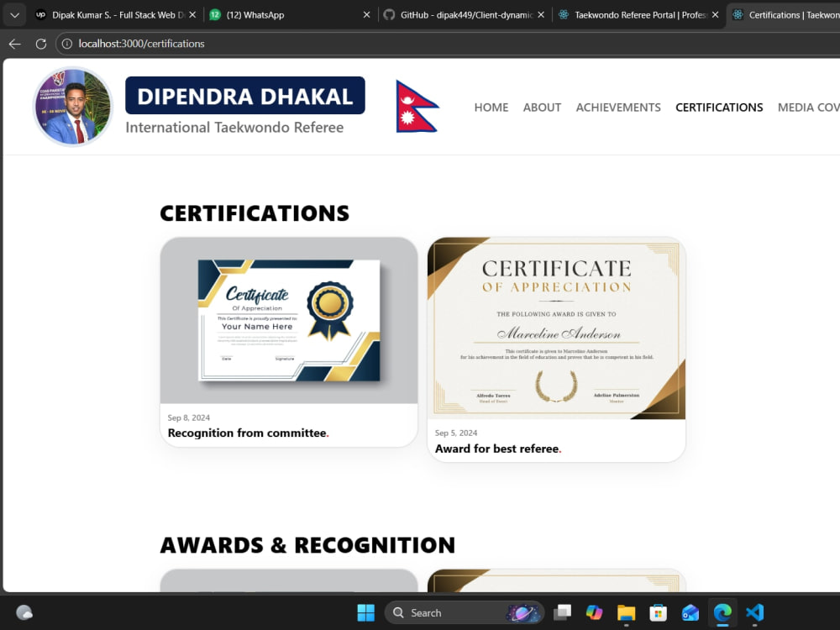The width and height of the screenshot is (840, 630).
Task: Click the 'International Taekwondo Referee' subtitle
Action: [x=234, y=128]
